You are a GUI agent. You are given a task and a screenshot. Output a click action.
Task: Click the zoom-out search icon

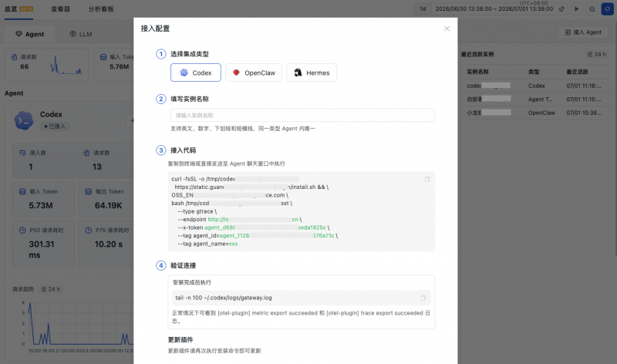pos(592,8)
